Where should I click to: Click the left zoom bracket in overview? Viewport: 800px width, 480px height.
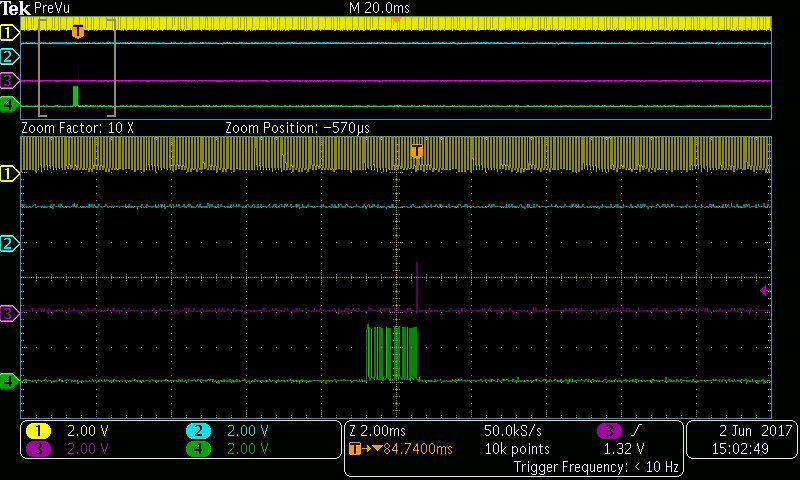coord(41,68)
